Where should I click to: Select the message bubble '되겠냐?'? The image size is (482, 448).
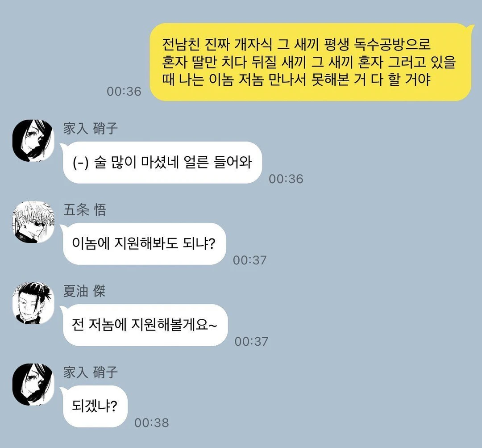[x=94, y=406]
